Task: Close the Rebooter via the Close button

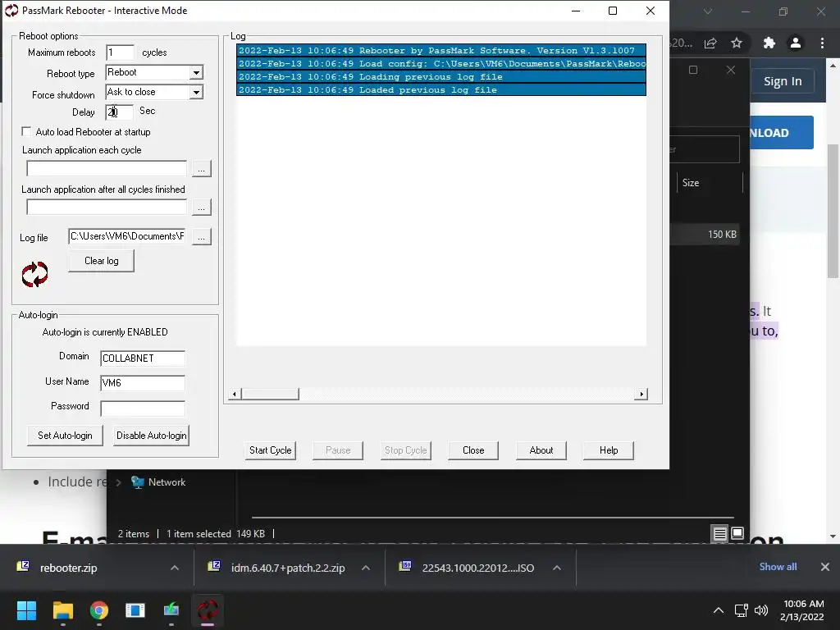Action: [x=473, y=450]
